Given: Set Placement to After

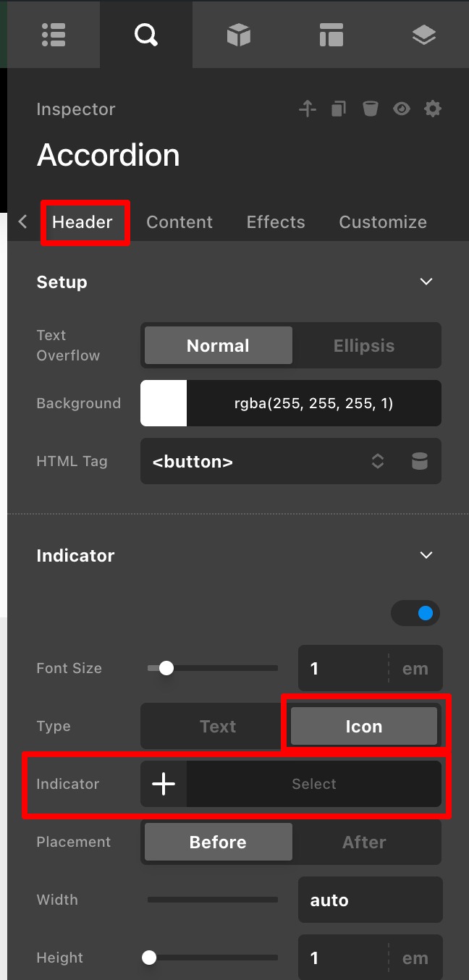Looking at the screenshot, I should 364,842.
